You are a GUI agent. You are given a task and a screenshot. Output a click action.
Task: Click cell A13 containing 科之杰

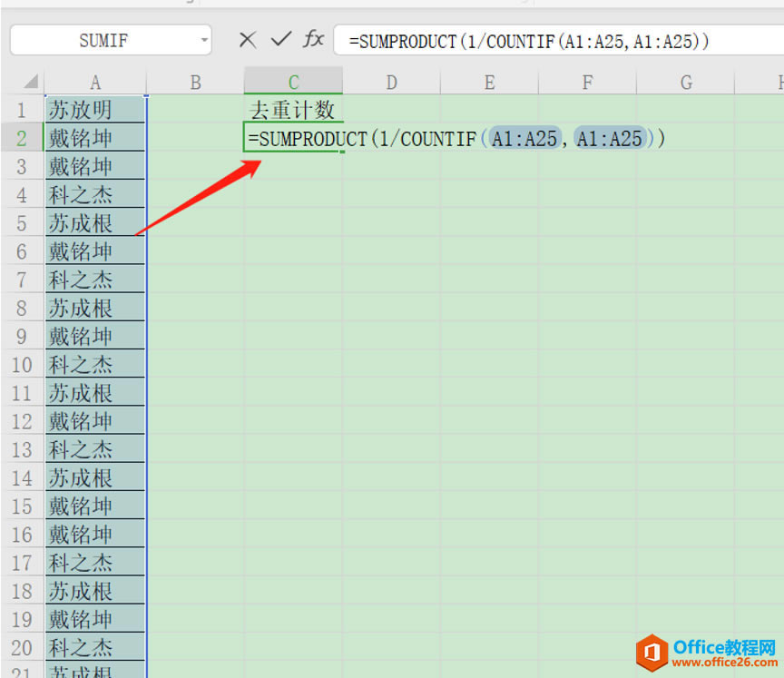click(95, 449)
